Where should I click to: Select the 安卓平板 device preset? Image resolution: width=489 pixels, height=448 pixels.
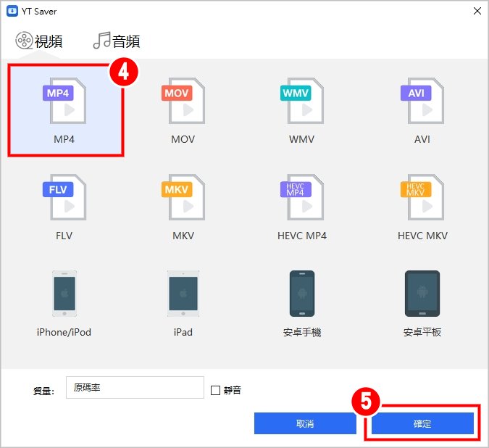tap(422, 294)
